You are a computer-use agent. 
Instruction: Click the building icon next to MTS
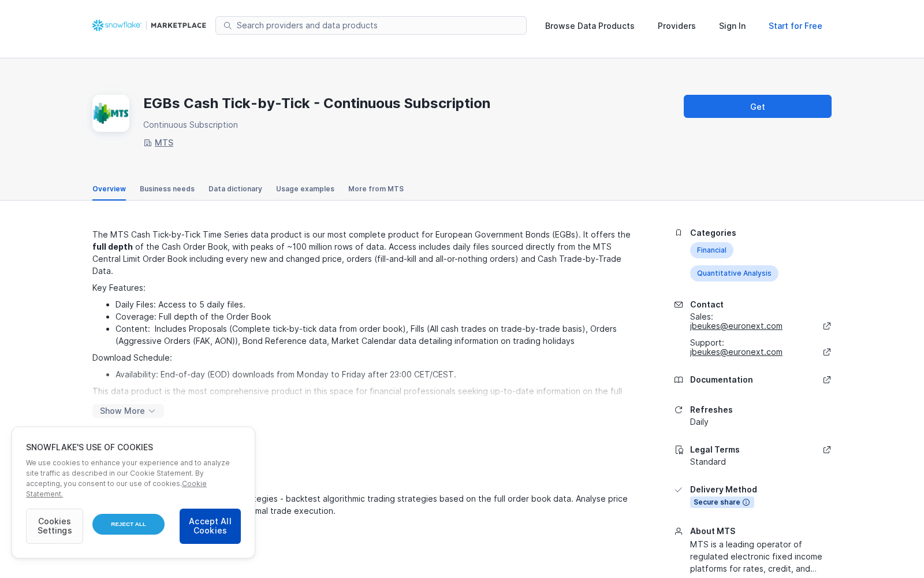click(147, 143)
